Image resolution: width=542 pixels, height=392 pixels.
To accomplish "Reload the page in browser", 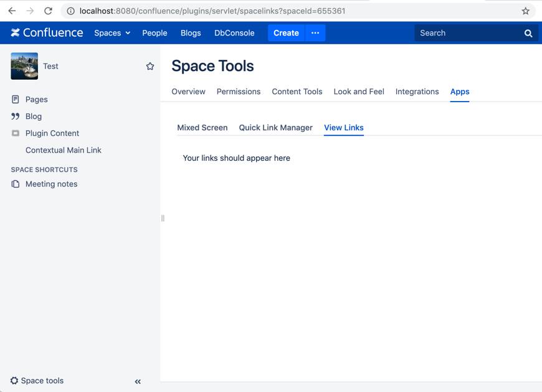I will (x=48, y=11).
